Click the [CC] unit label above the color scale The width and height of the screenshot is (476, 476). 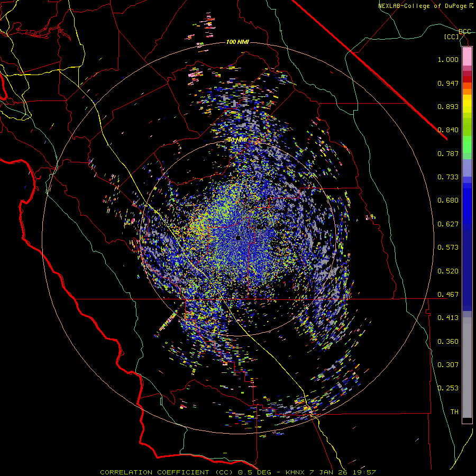click(452, 36)
